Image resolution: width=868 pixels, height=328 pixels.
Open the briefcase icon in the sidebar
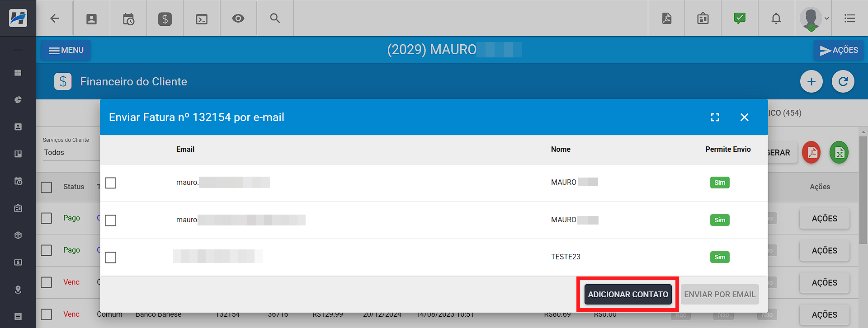tap(18, 208)
